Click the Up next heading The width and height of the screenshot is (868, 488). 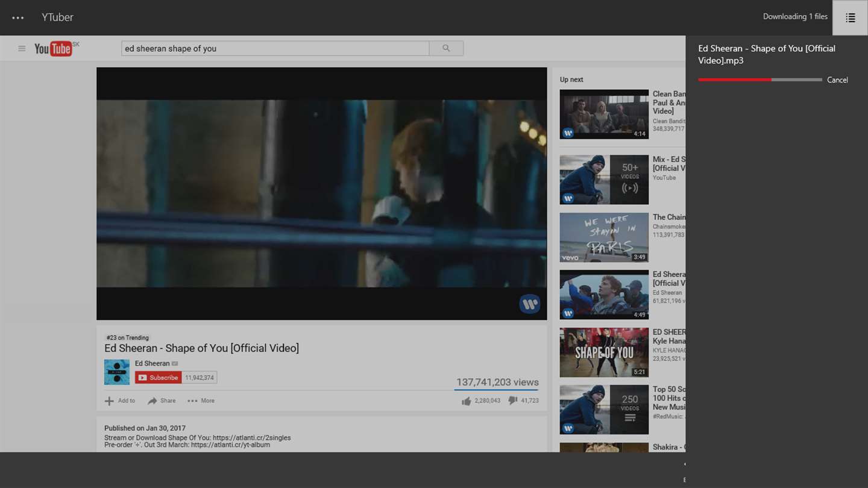[571, 80]
